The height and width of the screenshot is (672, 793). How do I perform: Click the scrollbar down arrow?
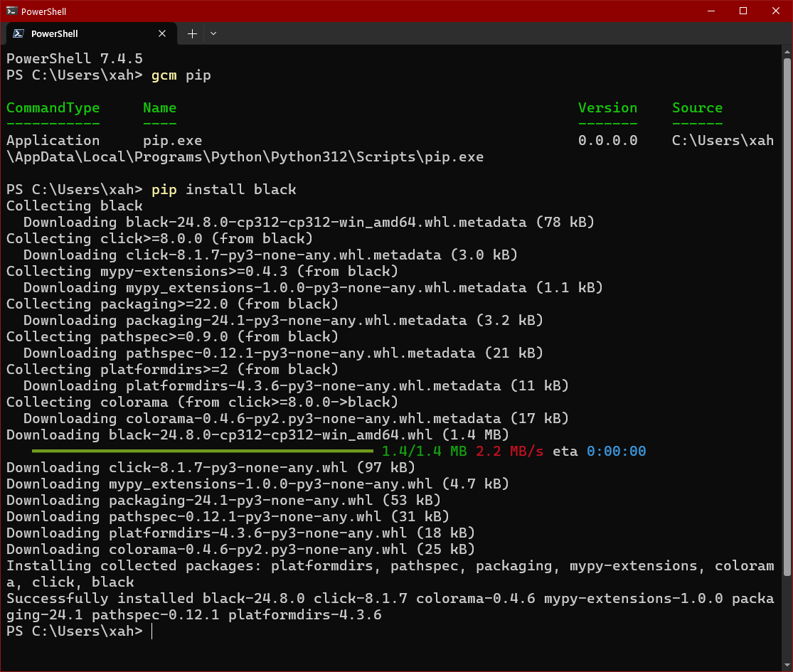pos(787,666)
